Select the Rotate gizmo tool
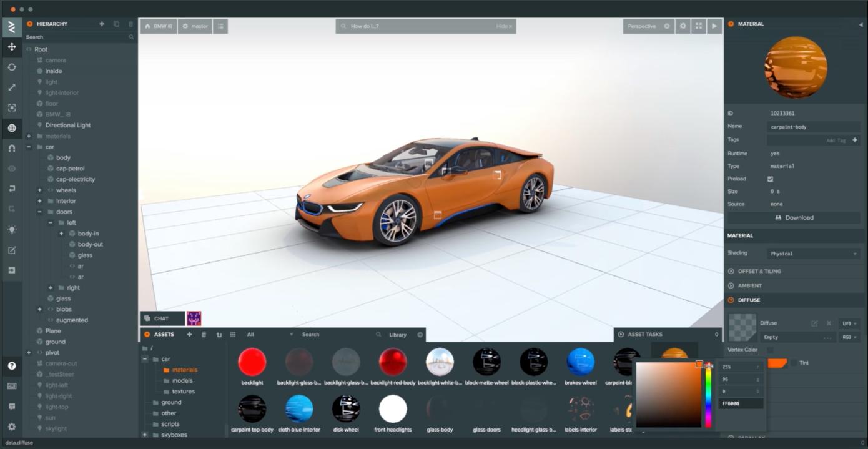 click(11, 67)
